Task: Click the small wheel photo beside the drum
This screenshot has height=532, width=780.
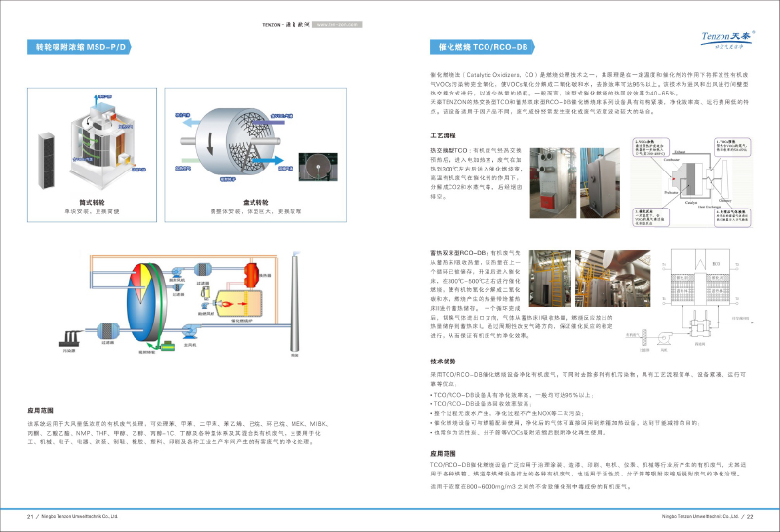Action: (x=319, y=167)
